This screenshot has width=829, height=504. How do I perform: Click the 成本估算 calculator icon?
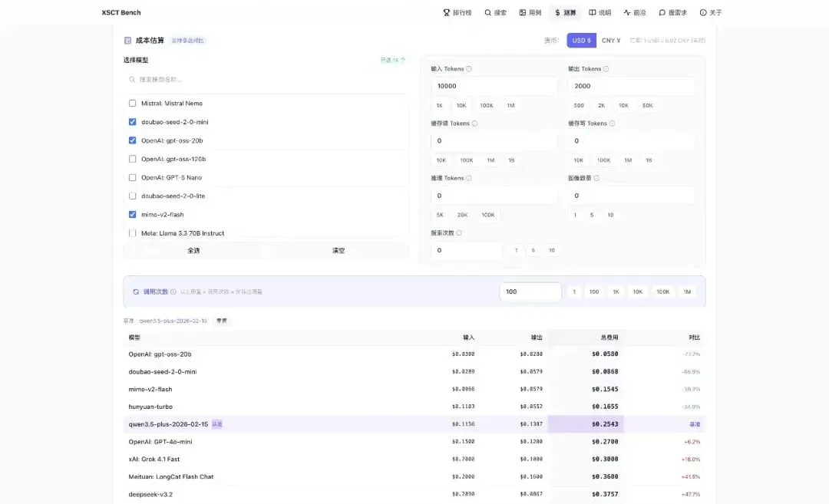[x=127, y=40]
